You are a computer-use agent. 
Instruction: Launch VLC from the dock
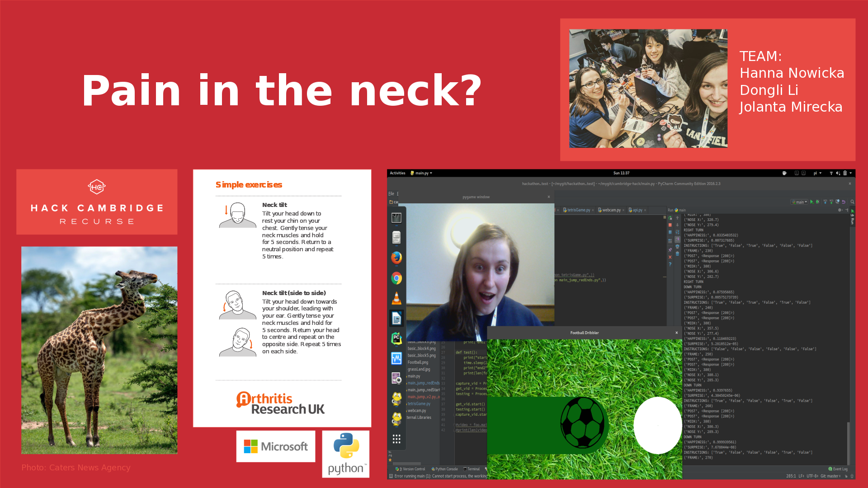click(396, 298)
